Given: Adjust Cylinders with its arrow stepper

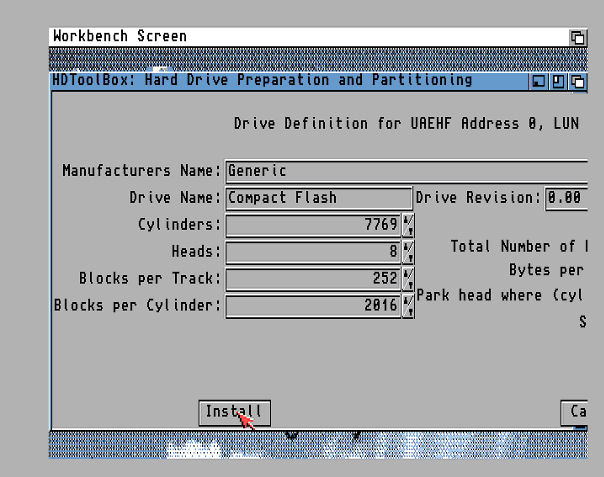Looking at the screenshot, I should click(x=408, y=225).
